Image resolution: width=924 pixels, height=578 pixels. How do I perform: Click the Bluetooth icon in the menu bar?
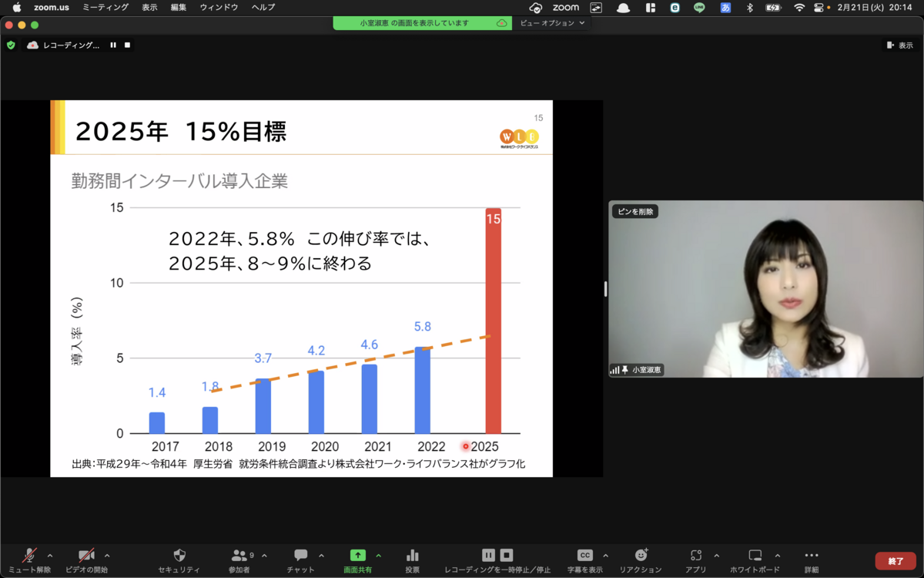pos(749,7)
